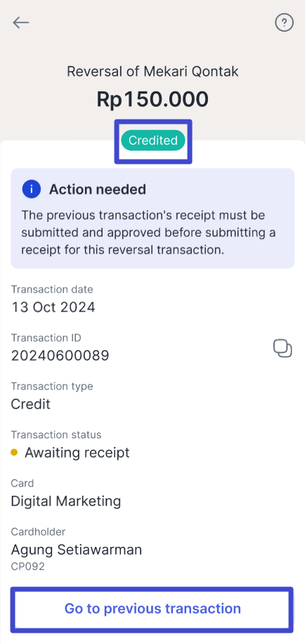Select transaction ID number 20240600089
The image size is (305, 644).
[60, 356]
